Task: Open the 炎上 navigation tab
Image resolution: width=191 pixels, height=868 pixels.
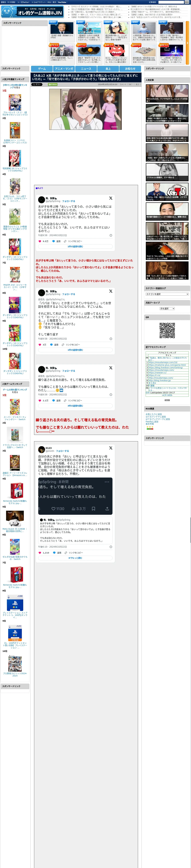Action: pos(108,69)
